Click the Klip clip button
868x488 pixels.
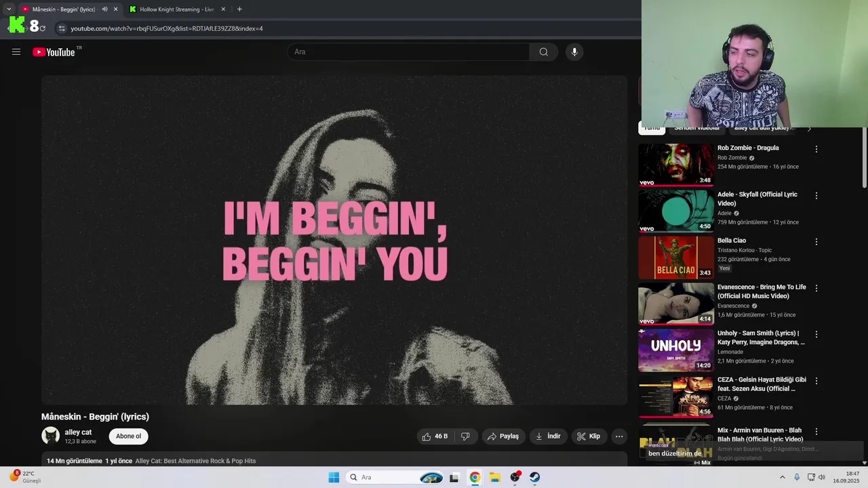[589, 436]
